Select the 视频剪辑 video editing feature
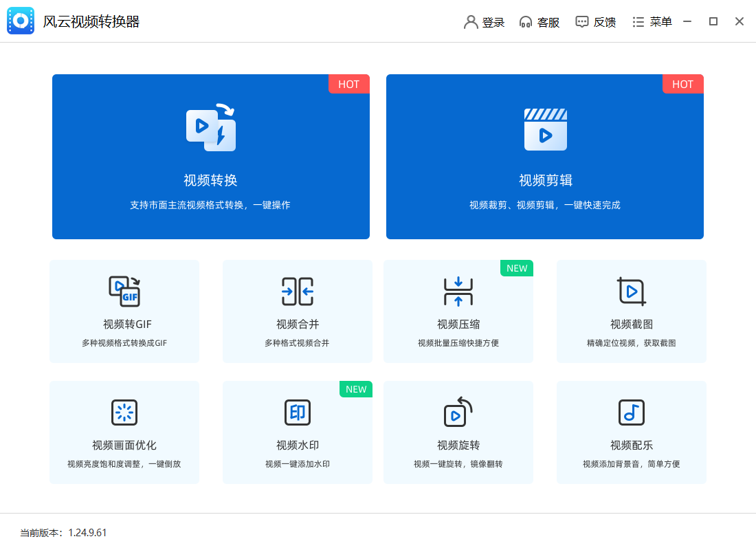This screenshot has width=756, height=550. point(544,157)
